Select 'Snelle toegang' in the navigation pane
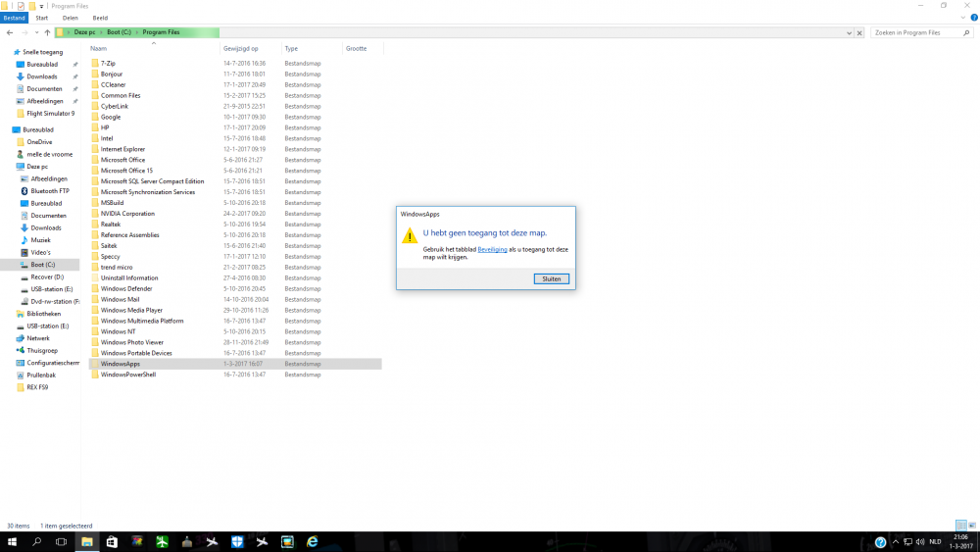This screenshot has height=552, width=980. click(x=42, y=52)
